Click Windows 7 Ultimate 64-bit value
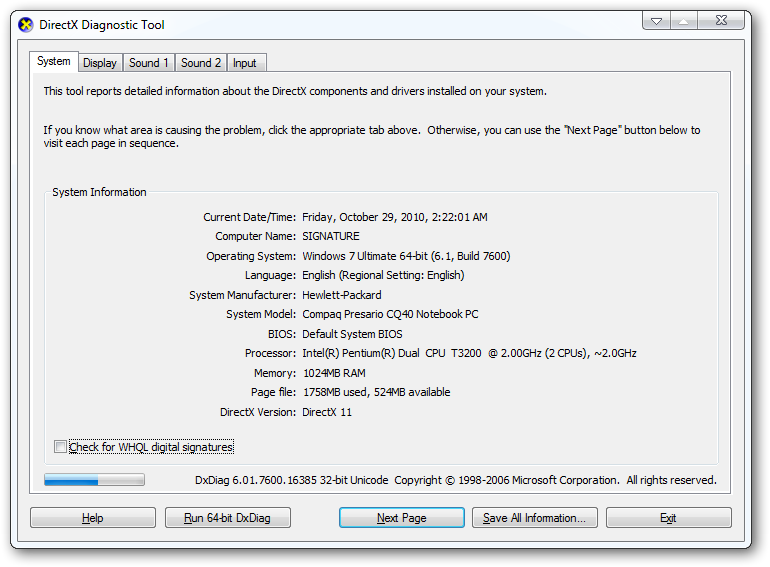Screen dimensions: 770x567 [x=407, y=256]
